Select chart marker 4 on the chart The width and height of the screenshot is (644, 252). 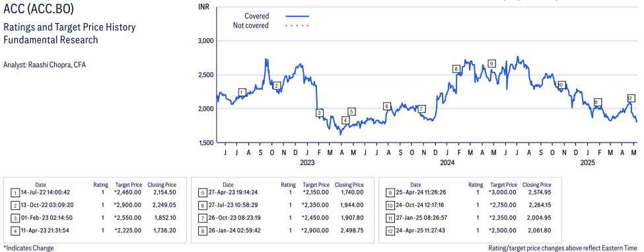345,120
